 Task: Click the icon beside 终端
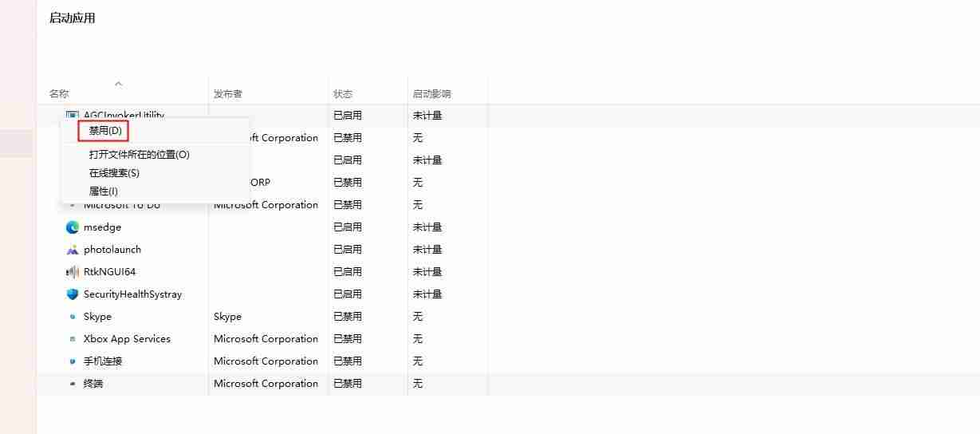click(x=73, y=384)
